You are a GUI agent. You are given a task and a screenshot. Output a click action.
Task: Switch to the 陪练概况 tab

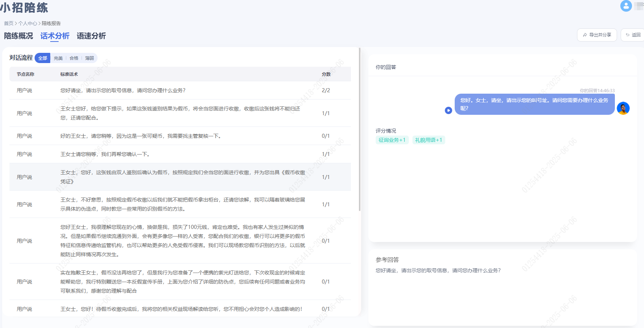tap(18, 36)
